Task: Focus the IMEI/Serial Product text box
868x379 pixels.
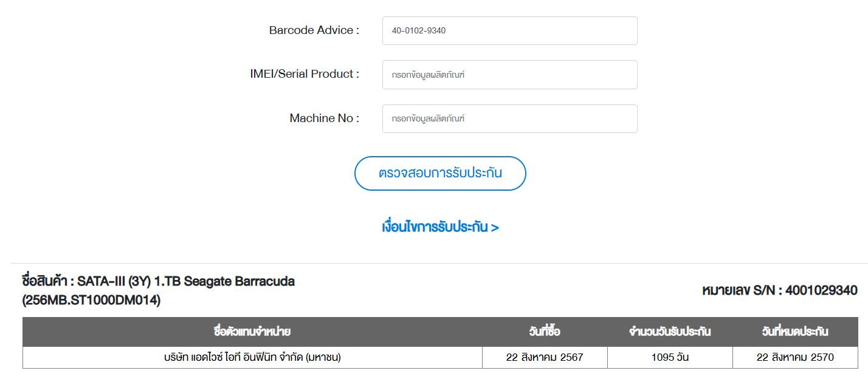Action: pos(509,75)
